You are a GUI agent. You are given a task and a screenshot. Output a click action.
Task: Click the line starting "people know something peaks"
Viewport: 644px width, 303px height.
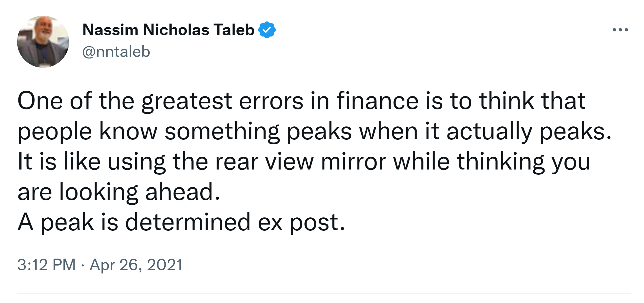tap(314, 131)
